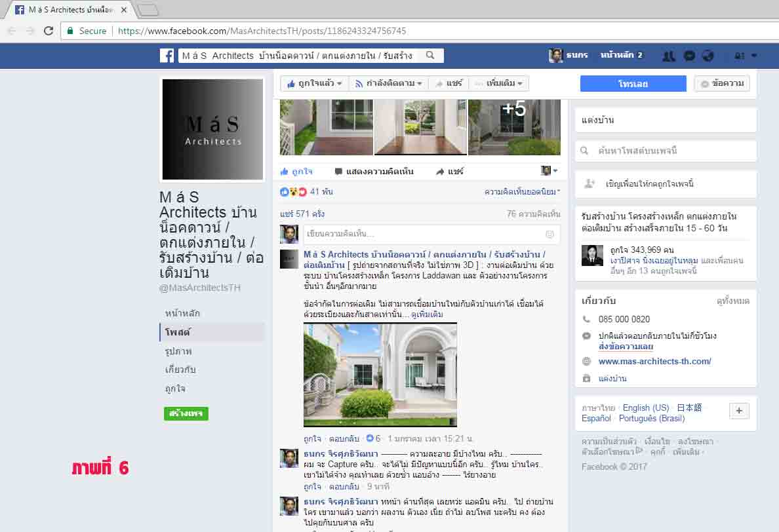Switch language to Español

[596, 419]
